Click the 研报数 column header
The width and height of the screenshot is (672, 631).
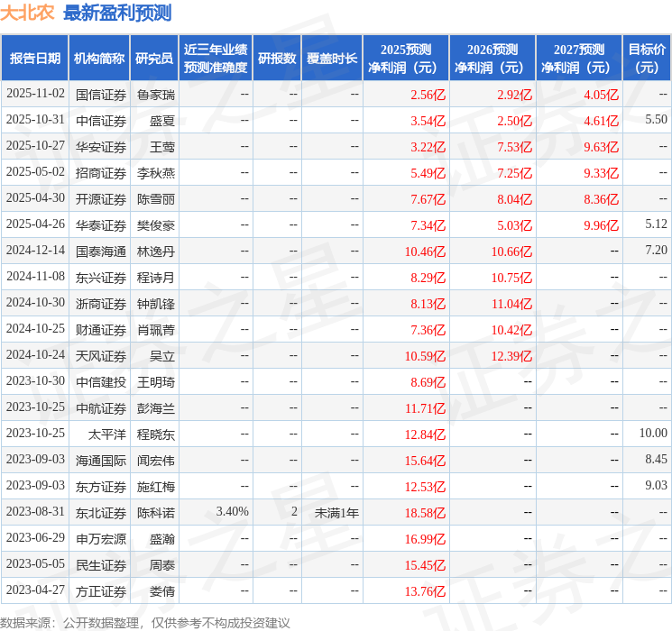(x=277, y=59)
